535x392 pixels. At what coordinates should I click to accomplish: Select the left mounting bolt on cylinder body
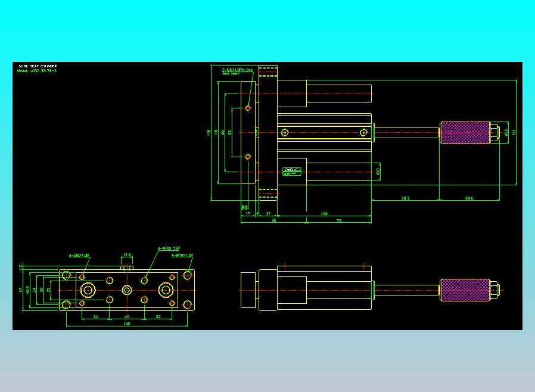coord(285,132)
